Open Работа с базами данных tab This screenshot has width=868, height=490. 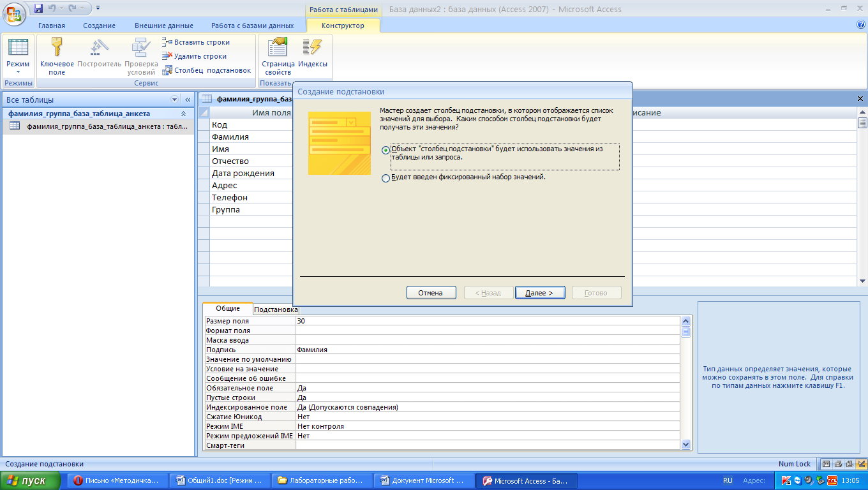coord(253,26)
